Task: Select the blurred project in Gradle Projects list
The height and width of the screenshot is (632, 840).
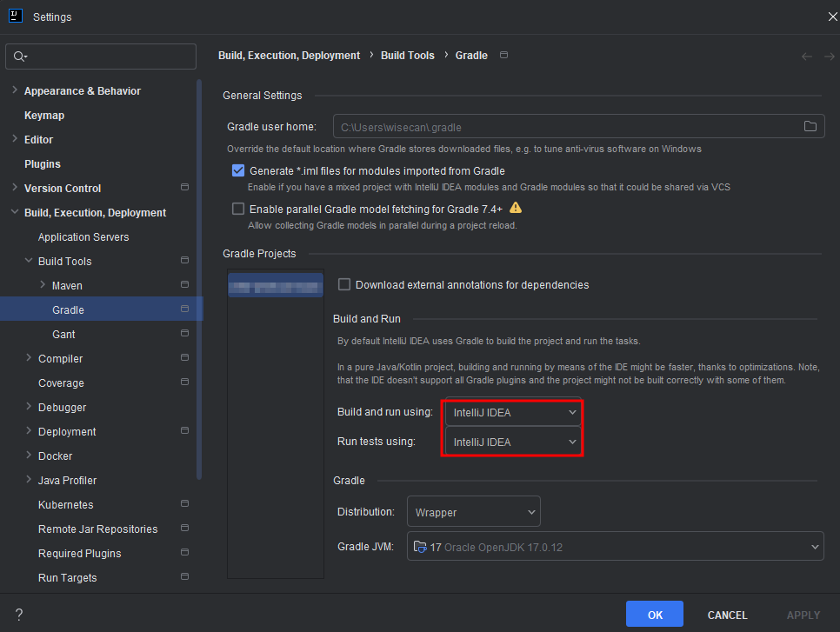Action: [276, 285]
